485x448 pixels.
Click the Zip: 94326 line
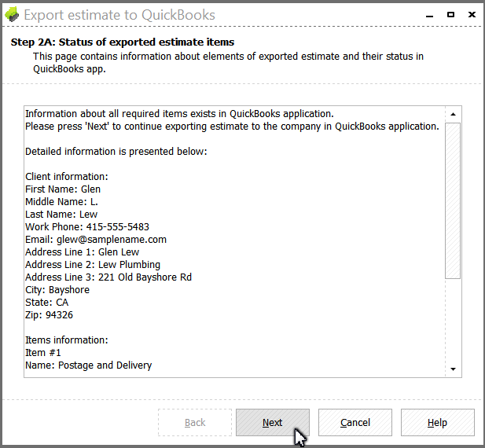tap(50, 315)
